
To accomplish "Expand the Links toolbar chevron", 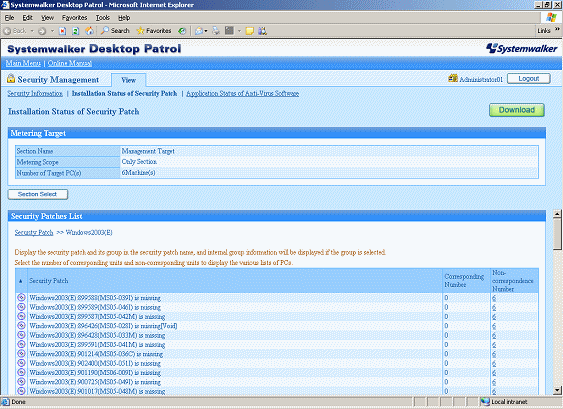I will tap(557, 29).
